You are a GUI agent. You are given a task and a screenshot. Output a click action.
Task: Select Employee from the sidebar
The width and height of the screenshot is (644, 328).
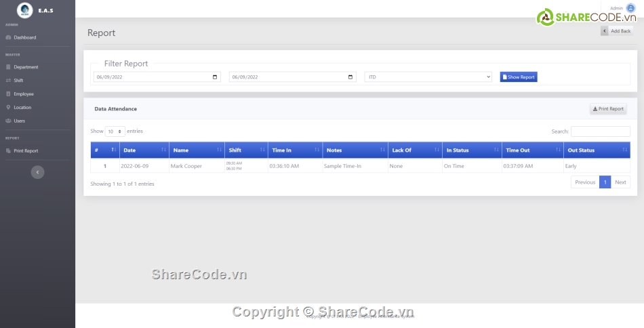[24, 94]
